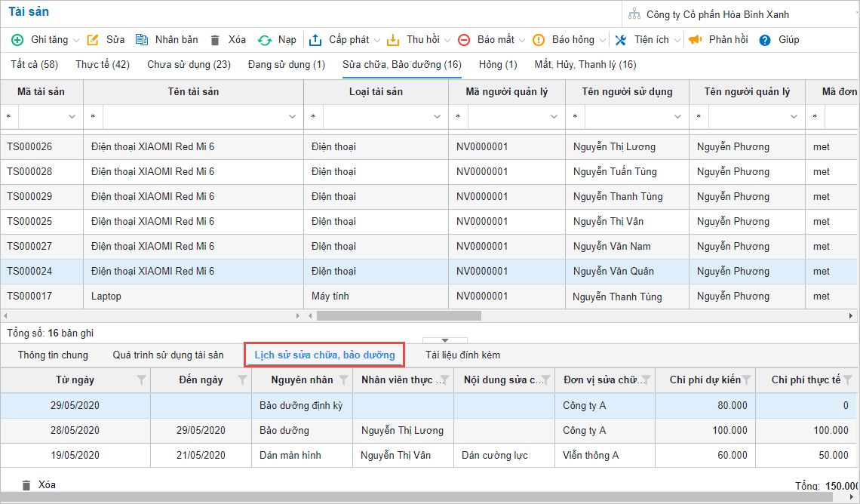Select the Laptop row TS000017
This screenshot has width=860, height=504.
106,297
